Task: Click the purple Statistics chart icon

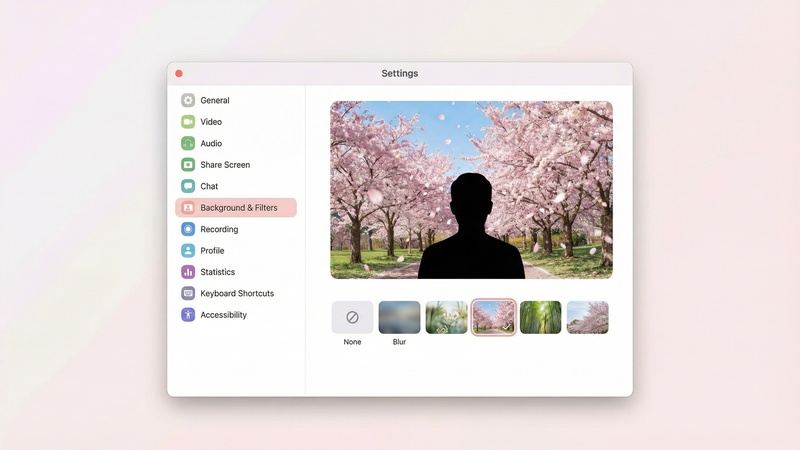Action: [x=188, y=272]
